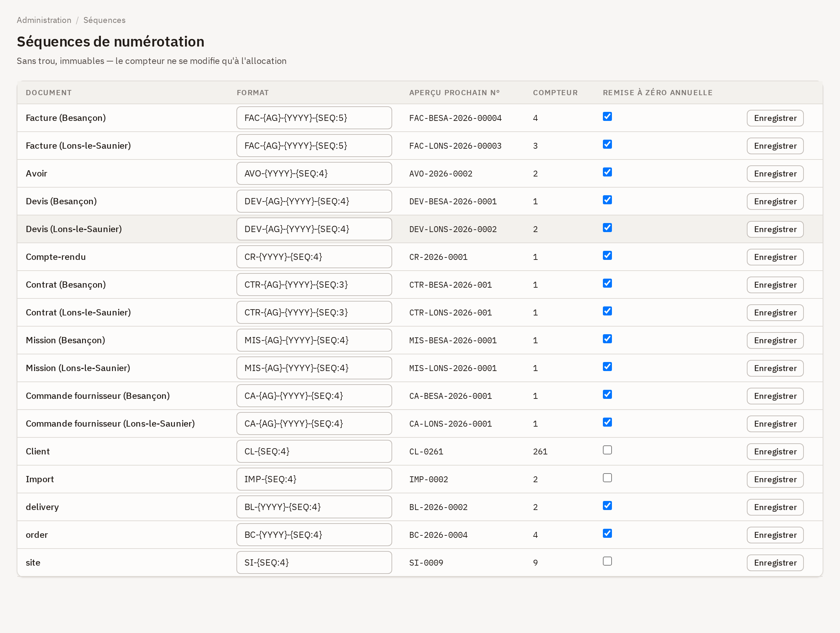The height and width of the screenshot is (633, 840).
Task: Enable annual reset for Client
Action: [607, 450]
